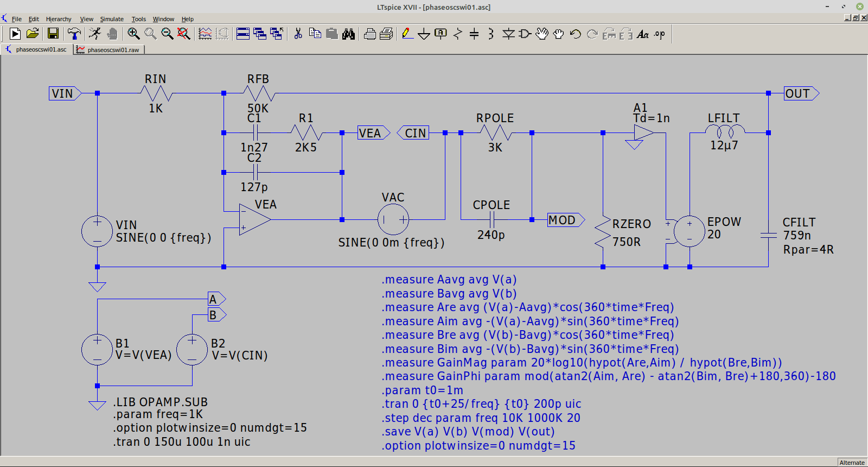Click the '.measure GainMag param' directive

click(x=582, y=363)
